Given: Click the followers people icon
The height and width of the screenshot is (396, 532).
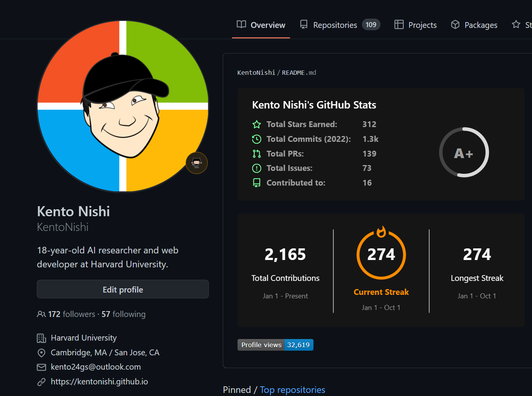Looking at the screenshot, I should pos(41,314).
